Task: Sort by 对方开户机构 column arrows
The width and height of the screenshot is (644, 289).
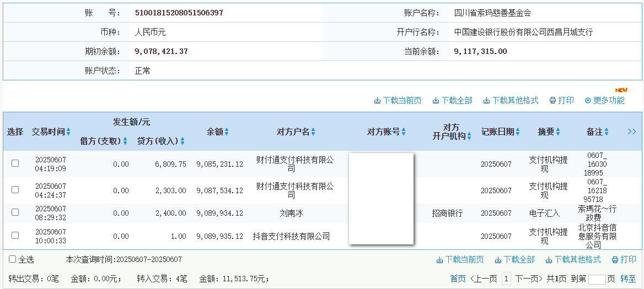Action: point(469,137)
